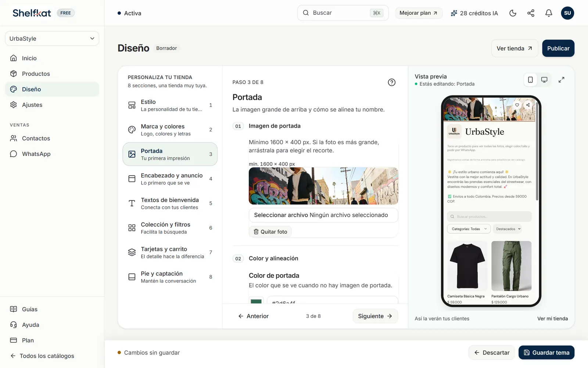
Task: Click Guardar tema button
Action: click(546, 353)
